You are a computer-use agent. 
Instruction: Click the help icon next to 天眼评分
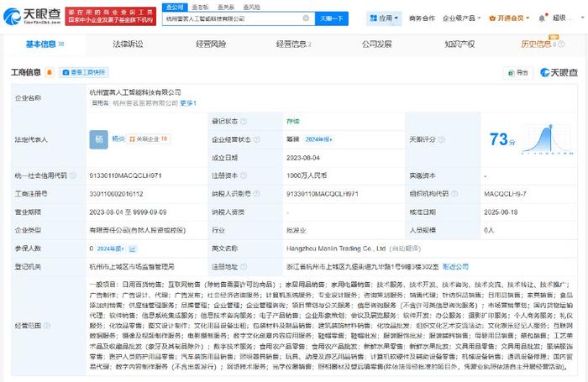441,139
